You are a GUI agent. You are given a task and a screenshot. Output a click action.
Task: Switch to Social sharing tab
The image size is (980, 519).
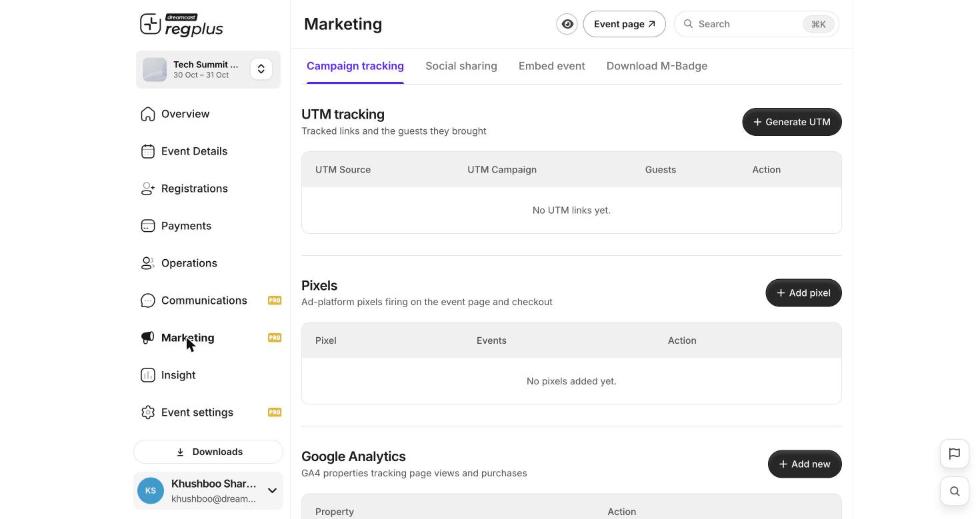(461, 66)
